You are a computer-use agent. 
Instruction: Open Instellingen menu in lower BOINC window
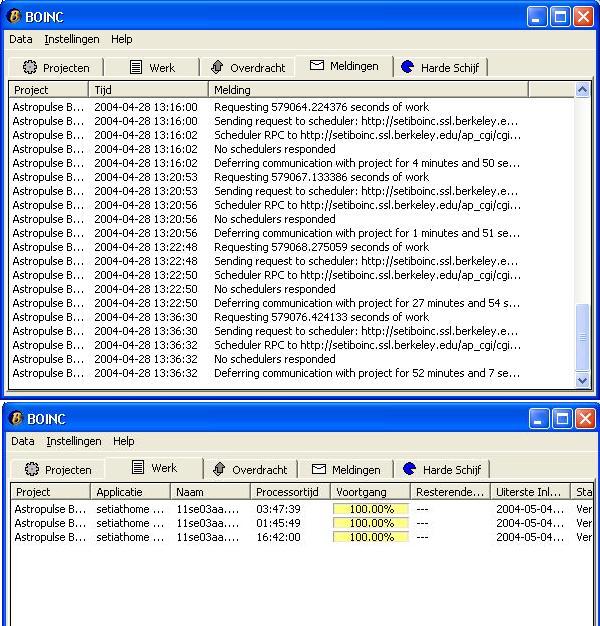(x=74, y=441)
